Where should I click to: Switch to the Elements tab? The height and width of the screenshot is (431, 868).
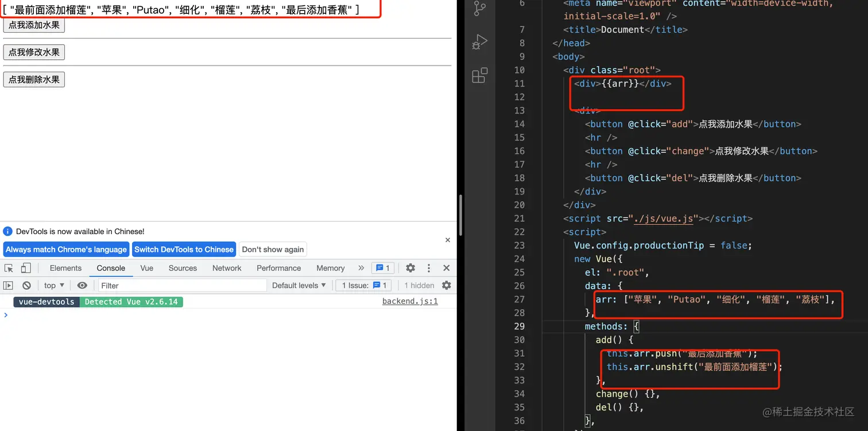[65, 268]
